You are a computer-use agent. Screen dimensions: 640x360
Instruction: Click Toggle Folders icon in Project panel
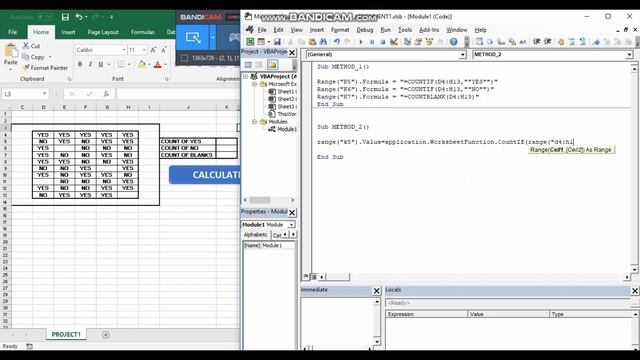pyautogui.click(x=272, y=64)
